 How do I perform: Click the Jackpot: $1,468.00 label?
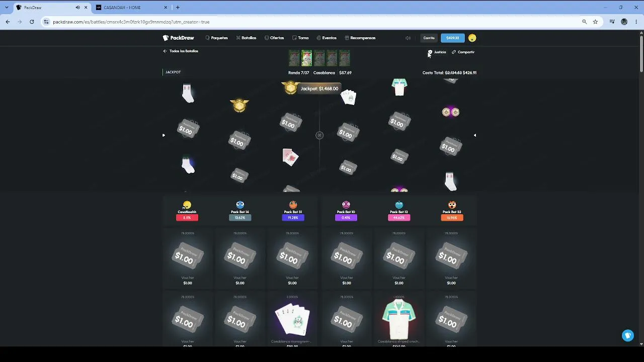tap(319, 89)
